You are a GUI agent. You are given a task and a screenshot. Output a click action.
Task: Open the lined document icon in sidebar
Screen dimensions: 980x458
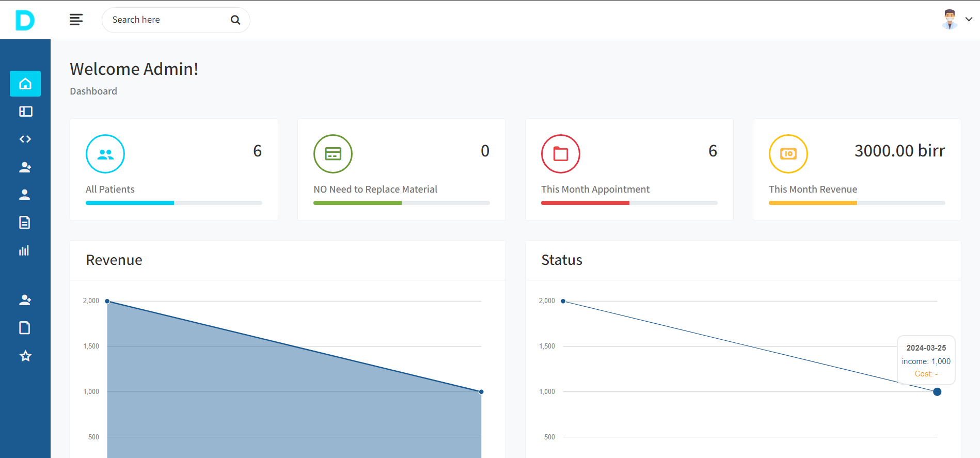[25, 223]
